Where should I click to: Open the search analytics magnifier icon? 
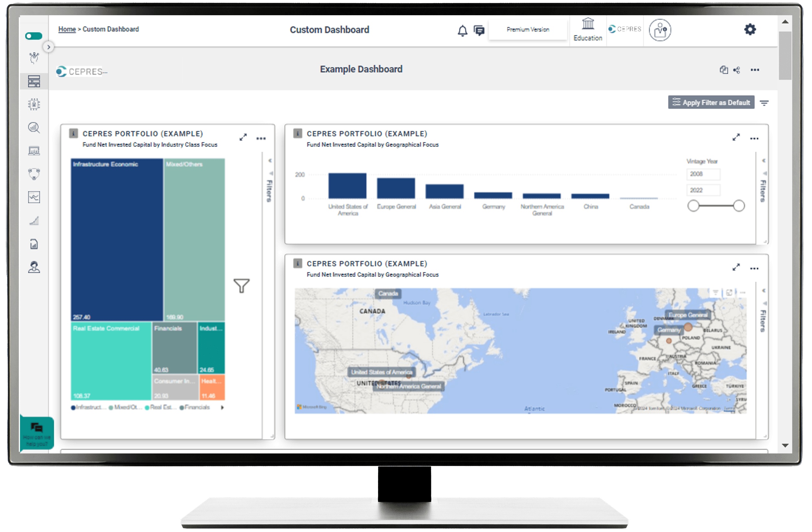pyautogui.click(x=34, y=128)
